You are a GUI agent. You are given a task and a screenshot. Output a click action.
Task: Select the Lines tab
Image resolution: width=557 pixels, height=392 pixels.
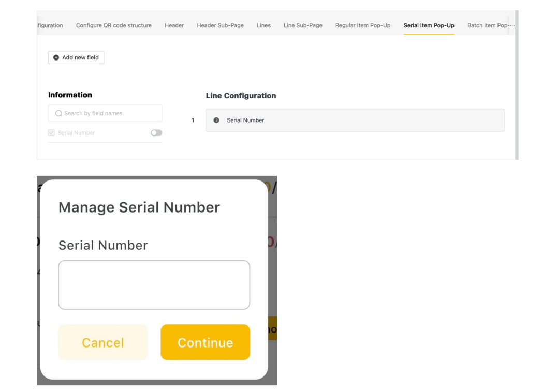pos(263,25)
